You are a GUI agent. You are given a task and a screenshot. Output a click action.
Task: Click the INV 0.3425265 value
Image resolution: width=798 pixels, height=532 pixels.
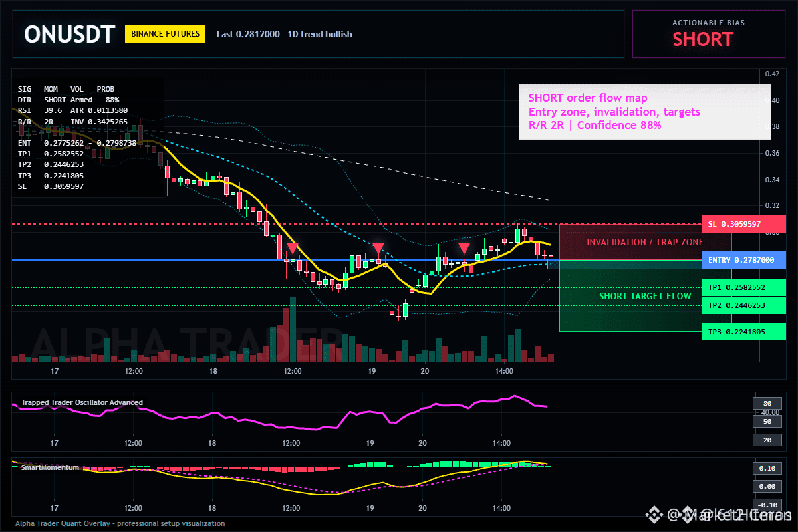(x=99, y=121)
